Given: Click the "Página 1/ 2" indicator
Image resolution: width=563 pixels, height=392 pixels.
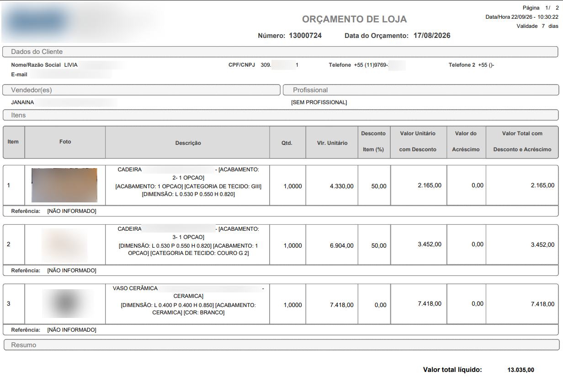Looking at the screenshot, I should [541, 8].
